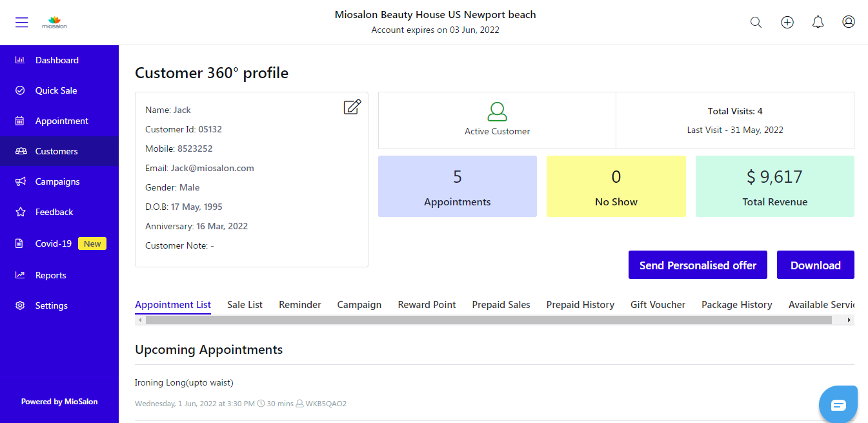The width and height of the screenshot is (868, 423).
Task: Open Settings in the sidebar
Action: pyautogui.click(x=51, y=305)
